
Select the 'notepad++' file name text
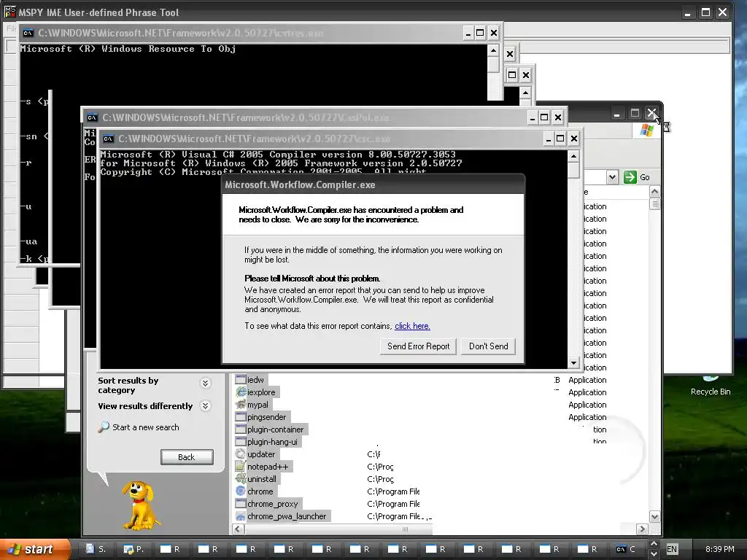tap(268, 467)
